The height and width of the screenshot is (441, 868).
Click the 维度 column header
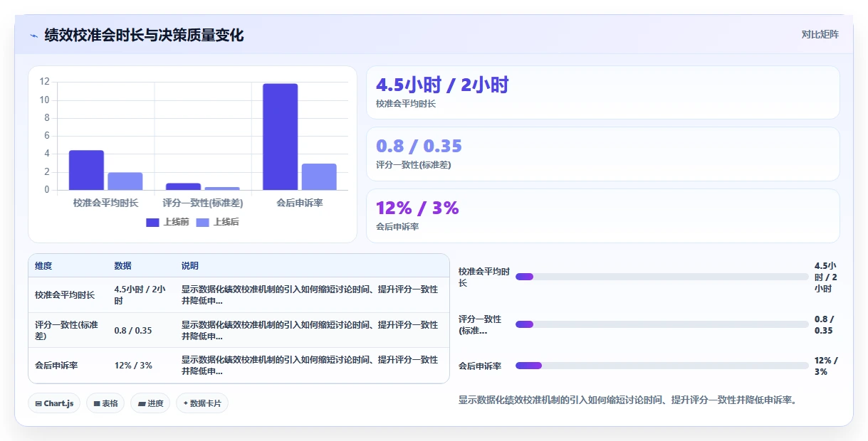click(x=43, y=266)
